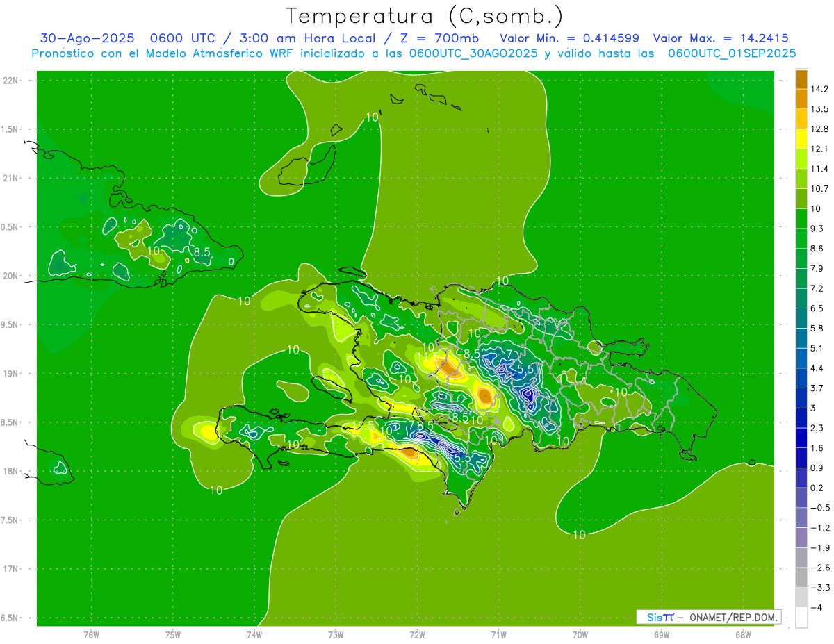This screenshot has height=644, width=834.
Task: Click the "-4" color bar label
Action: [816, 608]
